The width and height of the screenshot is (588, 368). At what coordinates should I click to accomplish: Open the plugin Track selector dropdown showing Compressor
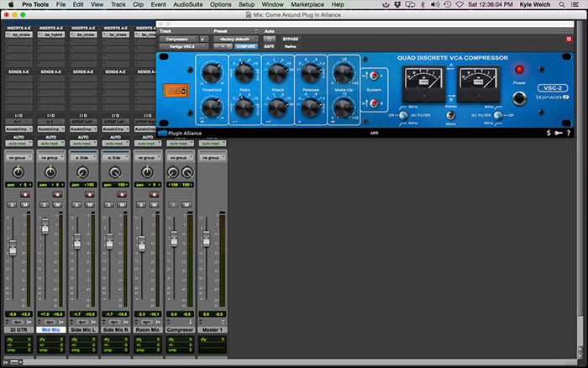tap(179, 39)
